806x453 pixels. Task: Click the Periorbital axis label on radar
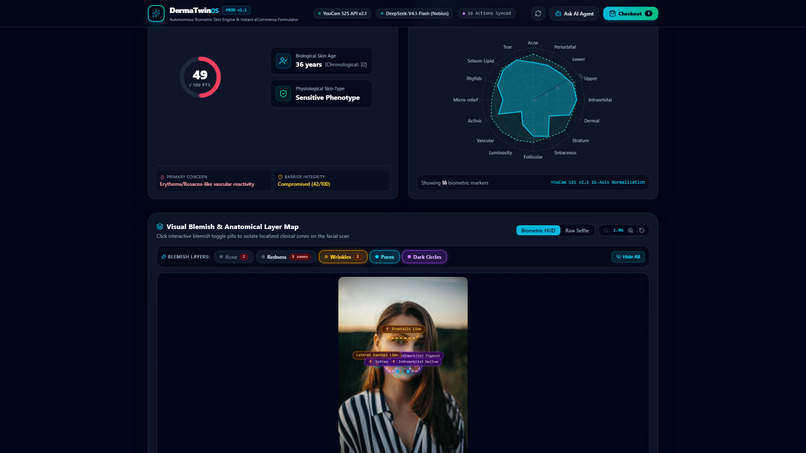click(x=565, y=47)
